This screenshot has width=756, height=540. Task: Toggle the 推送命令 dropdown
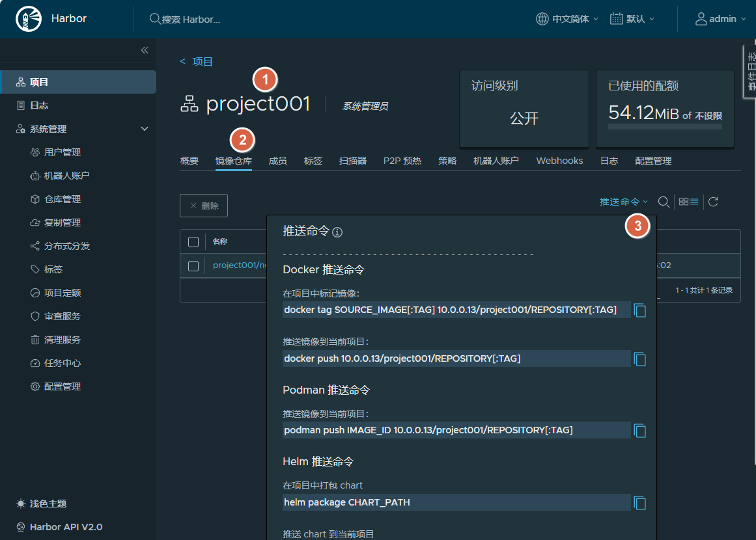click(623, 202)
